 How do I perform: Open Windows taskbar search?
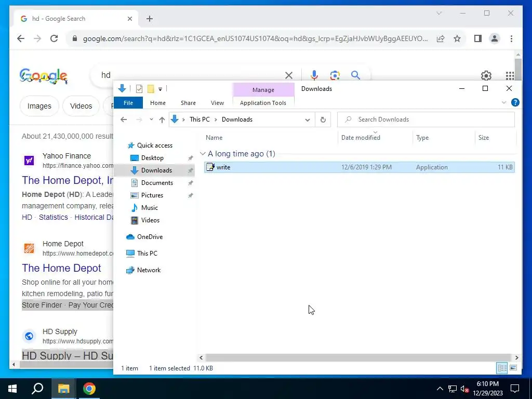click(x=37, y=389)
